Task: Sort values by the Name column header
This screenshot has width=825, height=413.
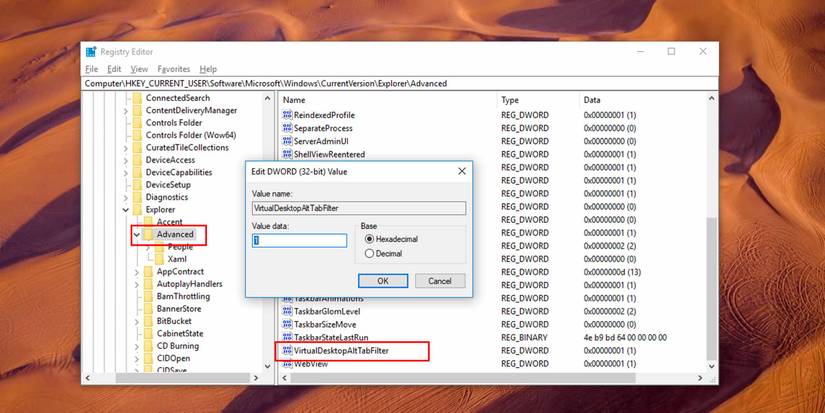Action: (x=388, y=100)
